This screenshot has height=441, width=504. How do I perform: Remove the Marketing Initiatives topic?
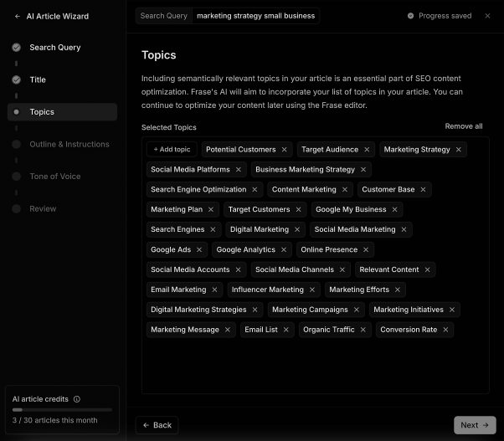(x=451, y=310)
